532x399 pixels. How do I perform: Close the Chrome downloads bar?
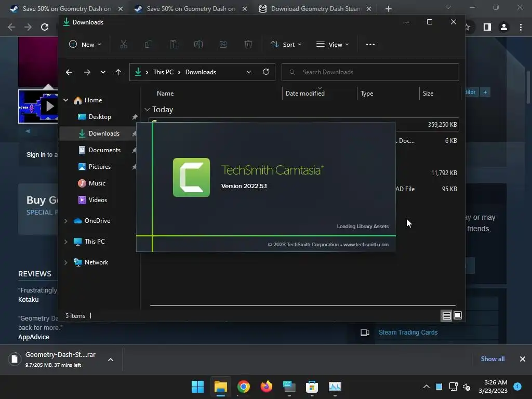[x=523, y=359]
